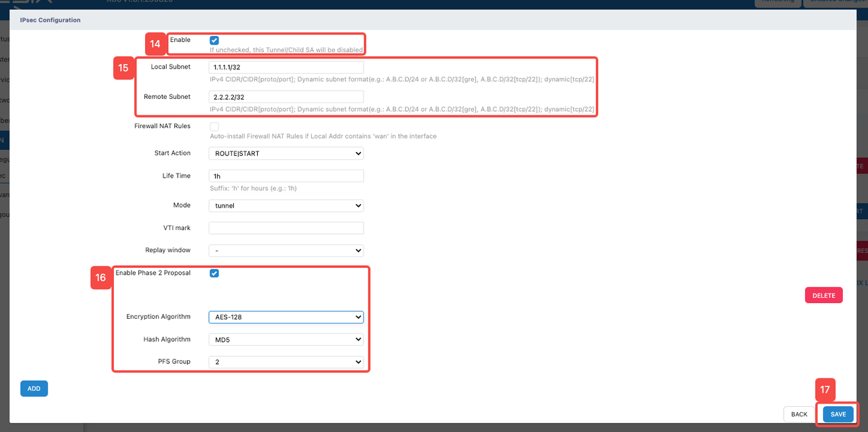The image size is (868, 432).
Task: Focus the Life Time text field
Action: pyautogui.click(x=285, y=176)
